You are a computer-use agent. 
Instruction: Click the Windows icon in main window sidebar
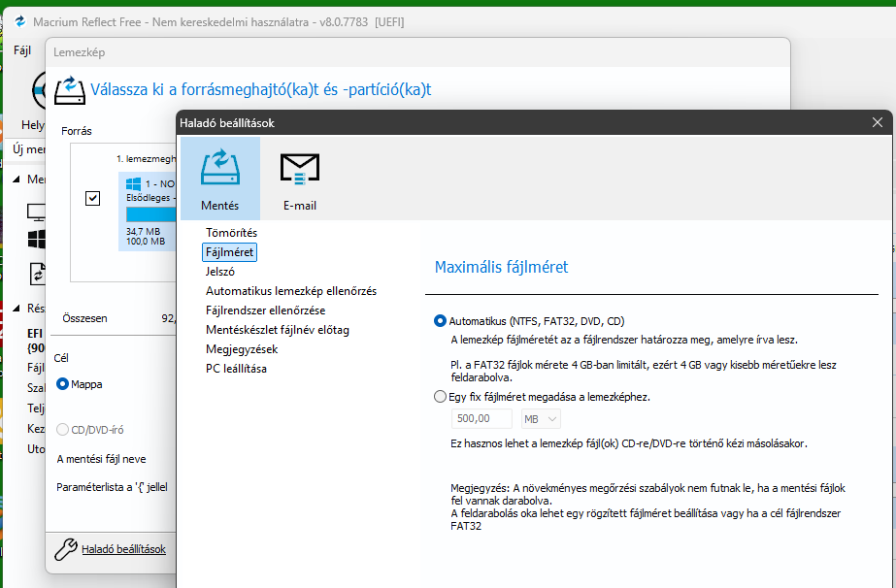tap(37, 239)
